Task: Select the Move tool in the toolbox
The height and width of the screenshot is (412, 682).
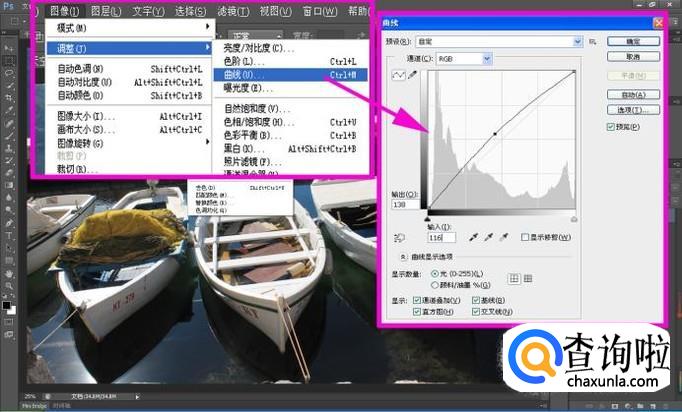Action: [9, 47]
